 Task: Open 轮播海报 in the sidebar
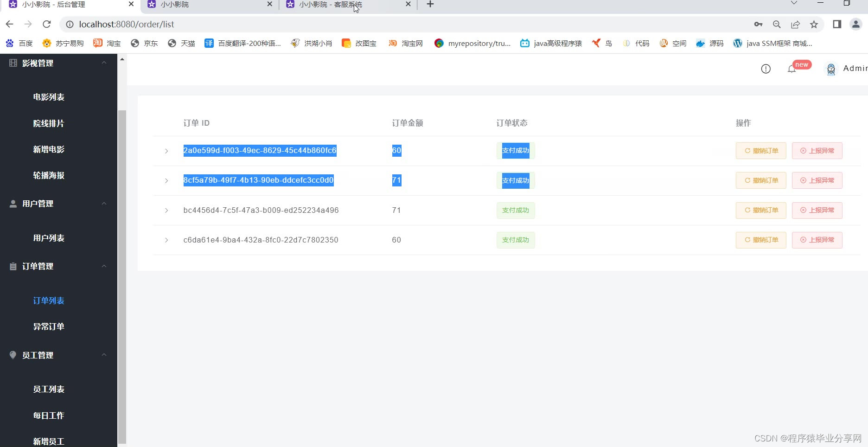click(x=49, y=175)
